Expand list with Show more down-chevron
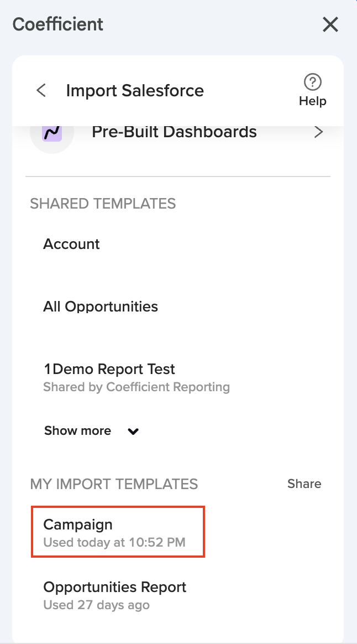This screenshot has width=357, height=644. (x=133, y=432)
